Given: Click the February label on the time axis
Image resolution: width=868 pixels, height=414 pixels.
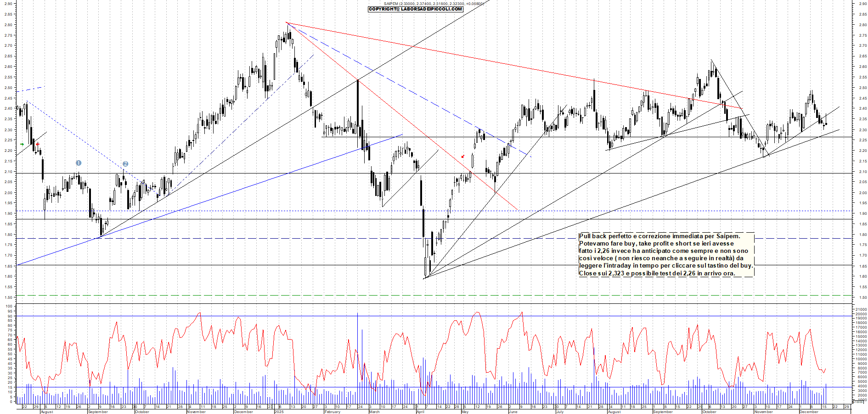Looking at the screenshot, I should click(332, 412).
